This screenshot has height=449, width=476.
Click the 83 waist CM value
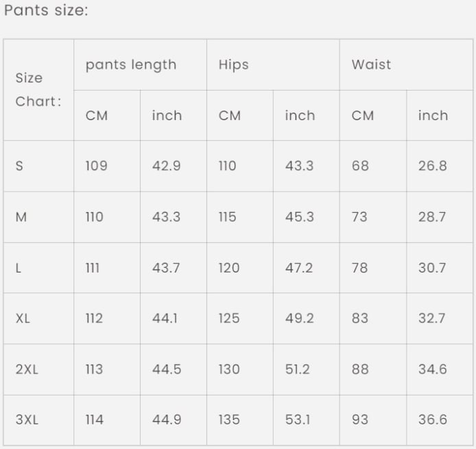point(360,319)
